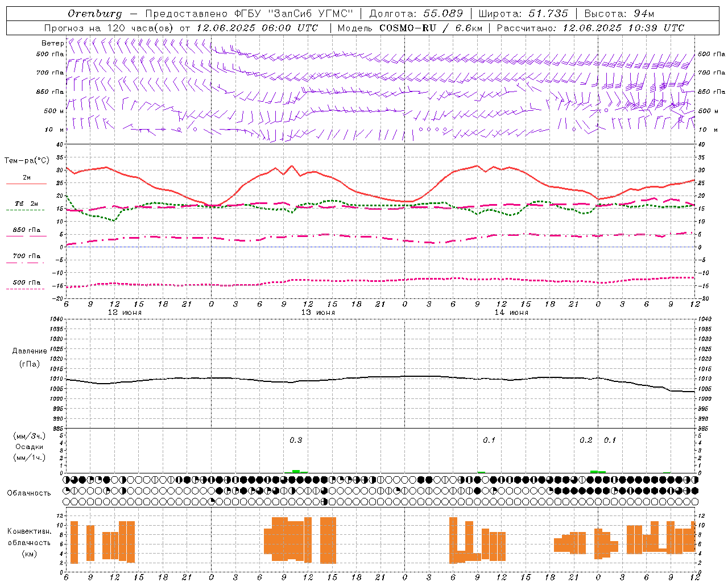Click the longitude value Долгота: 55.089
The image size is (728, 582).
coord(416,14)
